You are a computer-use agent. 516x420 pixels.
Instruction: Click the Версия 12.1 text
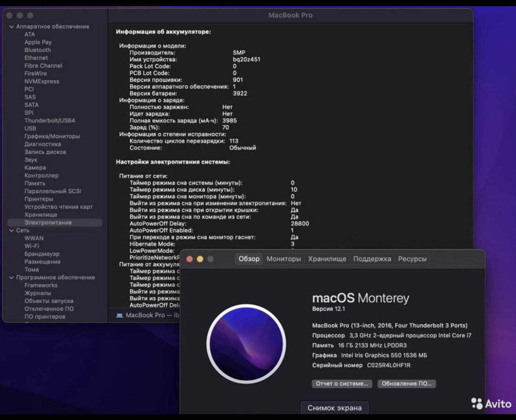329,309
